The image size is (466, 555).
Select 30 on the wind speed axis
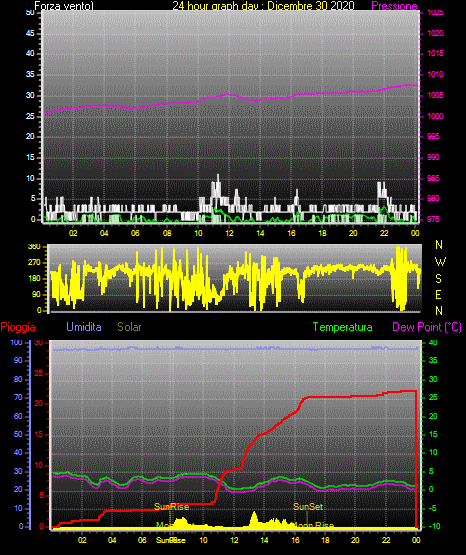click(x=30, y=96)
